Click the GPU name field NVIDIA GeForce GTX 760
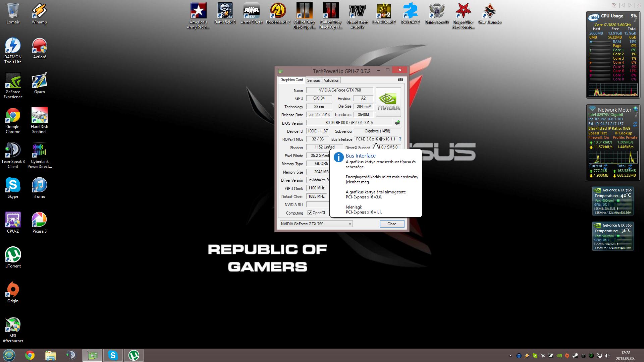The height and width of the screenshot is (362, 644). click(339, 90)
